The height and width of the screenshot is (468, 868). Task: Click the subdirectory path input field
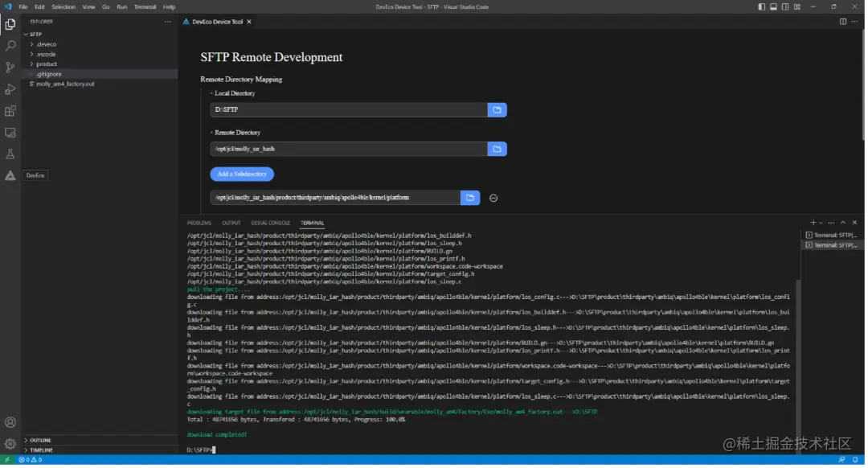[336, 199]
